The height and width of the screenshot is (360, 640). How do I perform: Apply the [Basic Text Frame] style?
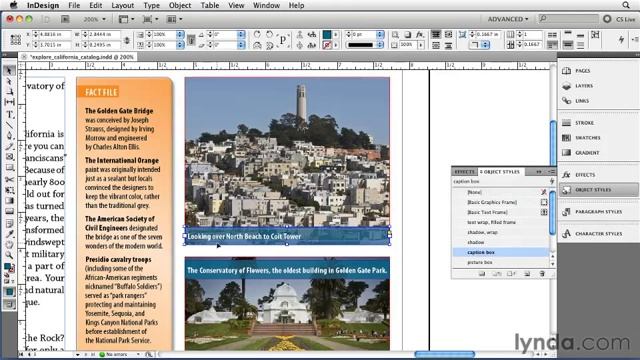tap(501, 212)
